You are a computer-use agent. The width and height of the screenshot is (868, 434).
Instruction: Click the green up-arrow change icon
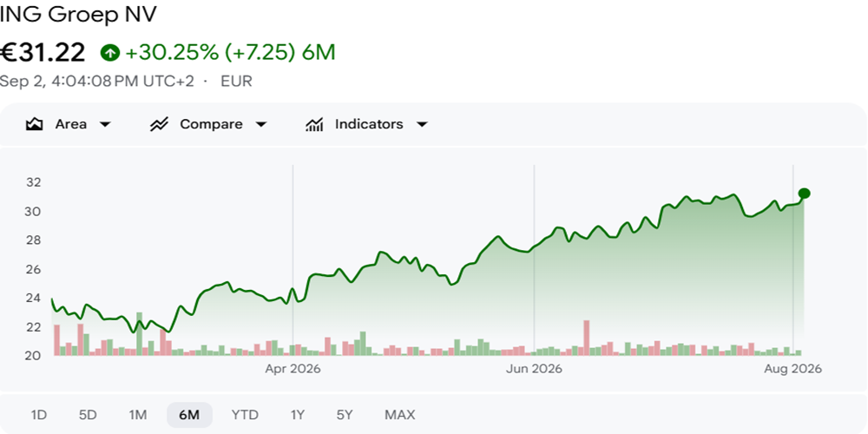point(109,53)
